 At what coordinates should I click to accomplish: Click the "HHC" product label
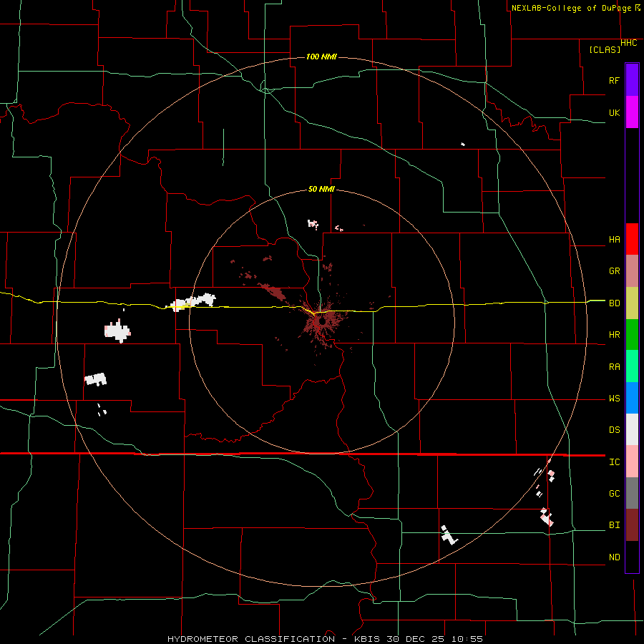click(x=629, y=43)
